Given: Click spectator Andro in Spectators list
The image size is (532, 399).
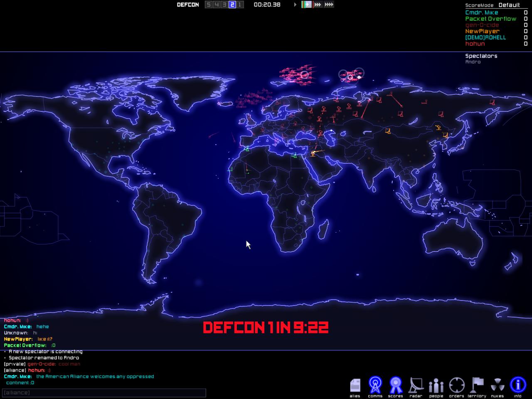Looking at the screenshot, I should tap(473, 62).
